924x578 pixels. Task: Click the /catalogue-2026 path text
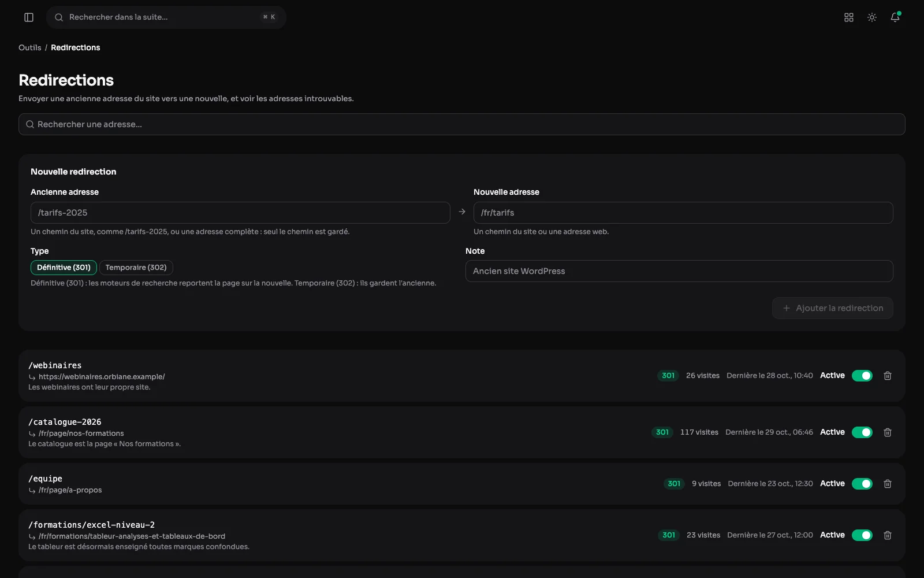tap(65, 422)
